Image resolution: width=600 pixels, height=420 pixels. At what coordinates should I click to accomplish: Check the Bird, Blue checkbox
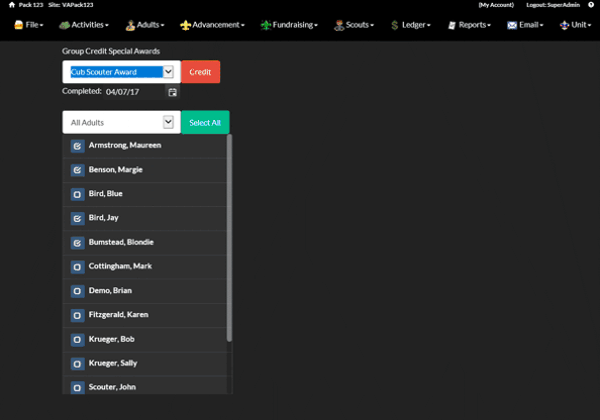pyautogui.click(x=77, y=194)
